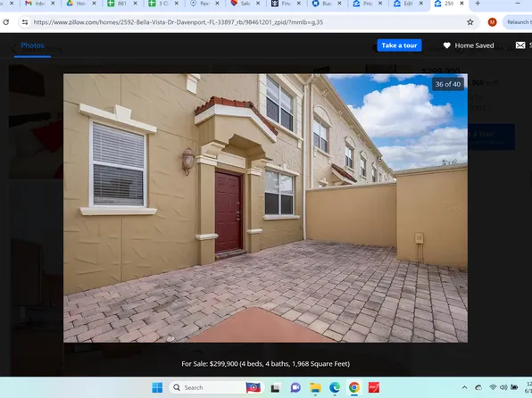
Task: Switch to the Bus browser tab
Action: tap(322, 4)
